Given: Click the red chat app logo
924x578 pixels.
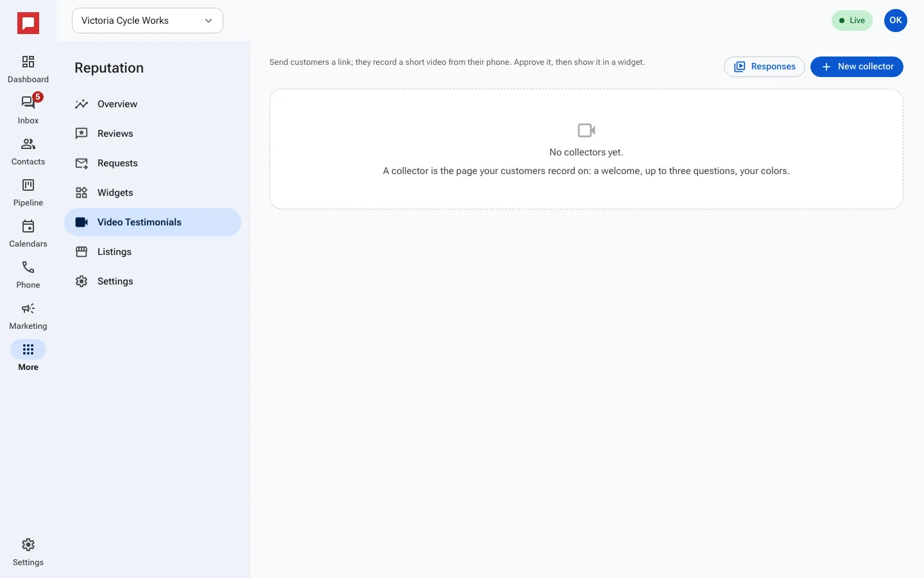Looking at the screenshot, I should coord(28,24).
